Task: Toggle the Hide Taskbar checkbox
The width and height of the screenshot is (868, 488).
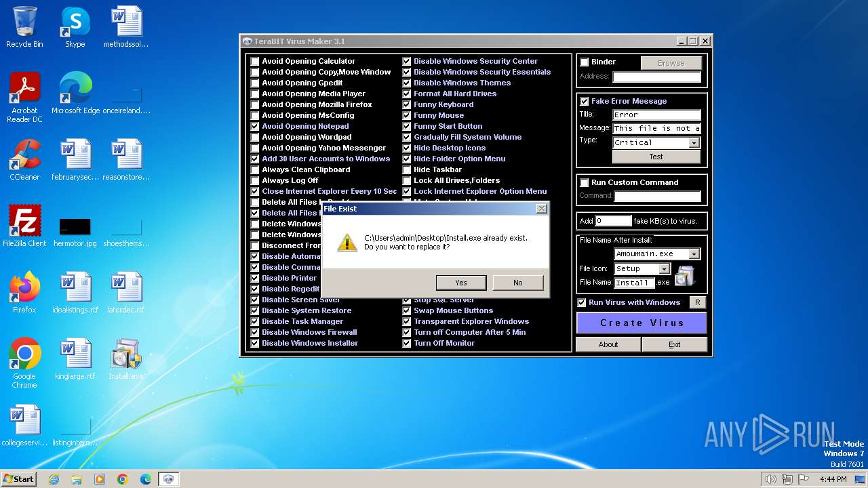Action: [407, 169]
